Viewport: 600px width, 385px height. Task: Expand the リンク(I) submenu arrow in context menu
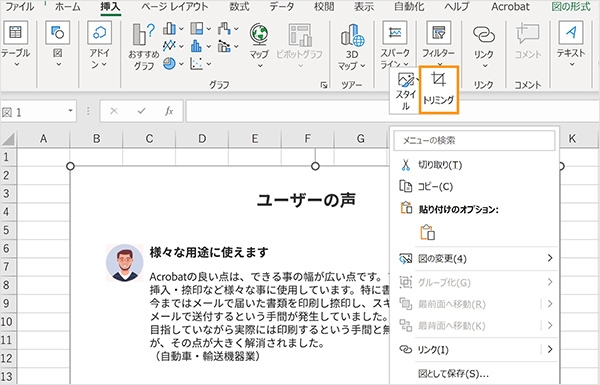tap(550, 349)
